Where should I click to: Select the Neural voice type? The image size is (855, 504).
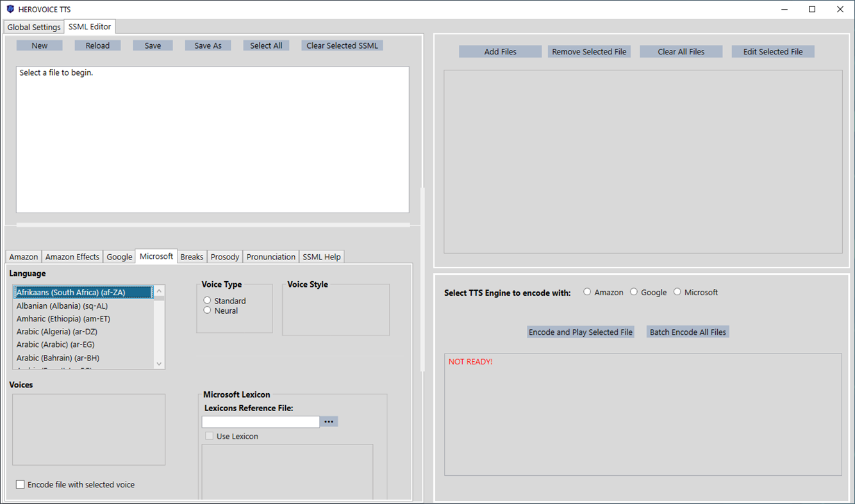click(x=207, y=310)
